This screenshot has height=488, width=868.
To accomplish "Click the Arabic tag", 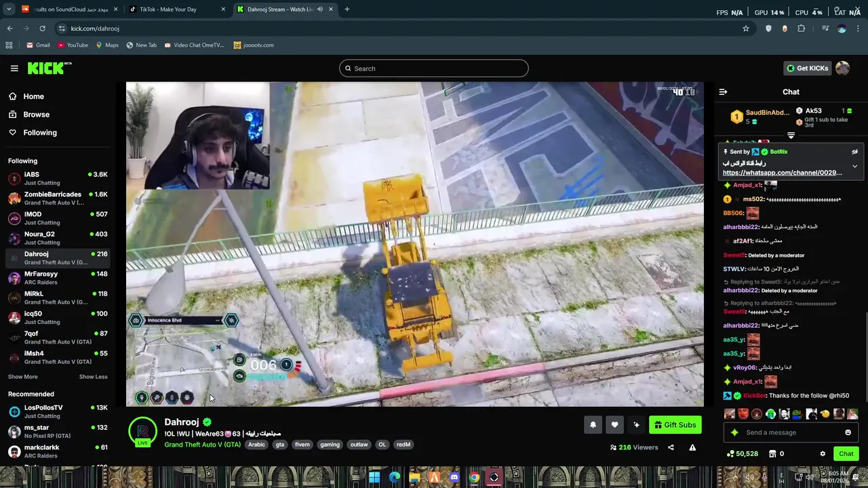I will [x=256, y=445].
